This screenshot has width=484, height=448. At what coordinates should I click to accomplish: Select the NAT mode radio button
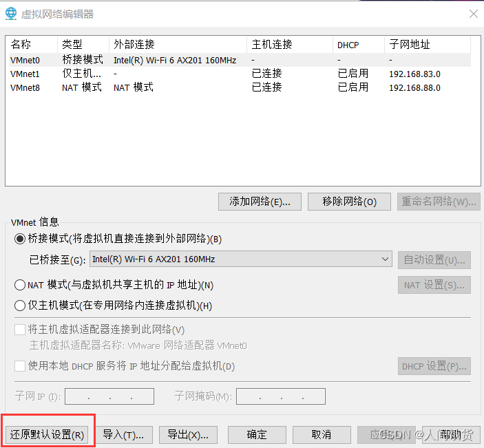pyautogui.click(x=20, y=285)
